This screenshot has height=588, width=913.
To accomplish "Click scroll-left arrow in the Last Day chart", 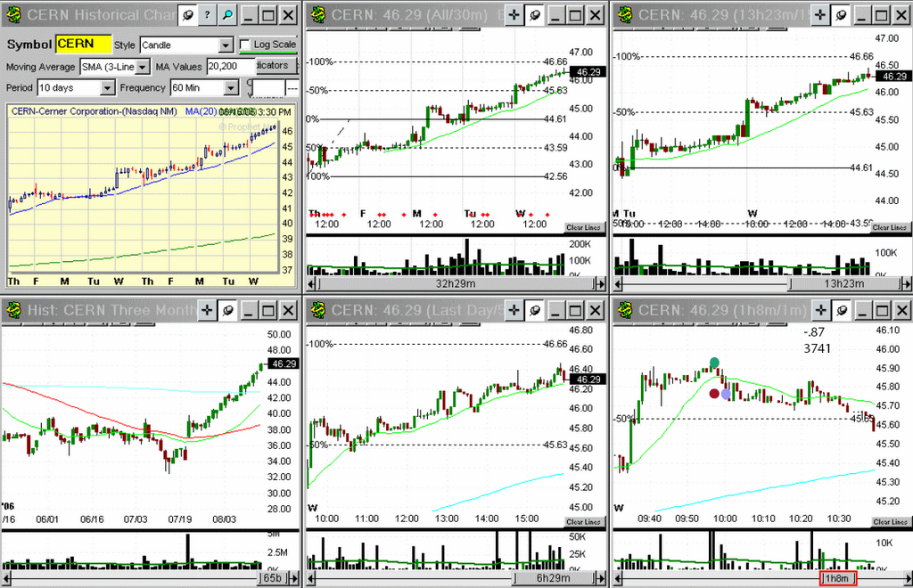I will (x=311, y=578).
